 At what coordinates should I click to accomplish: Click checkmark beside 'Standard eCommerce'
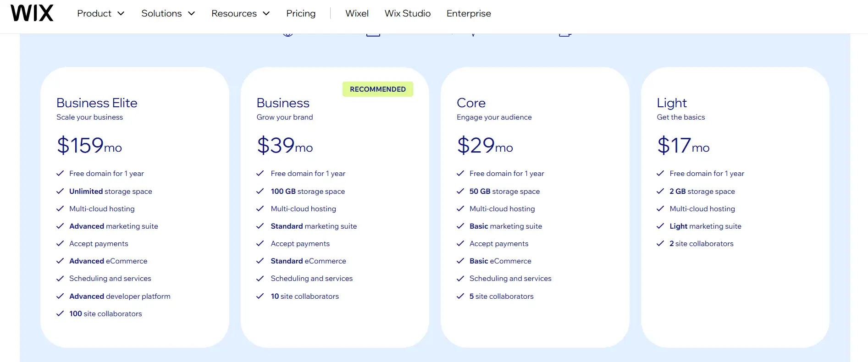click(260, 261)
